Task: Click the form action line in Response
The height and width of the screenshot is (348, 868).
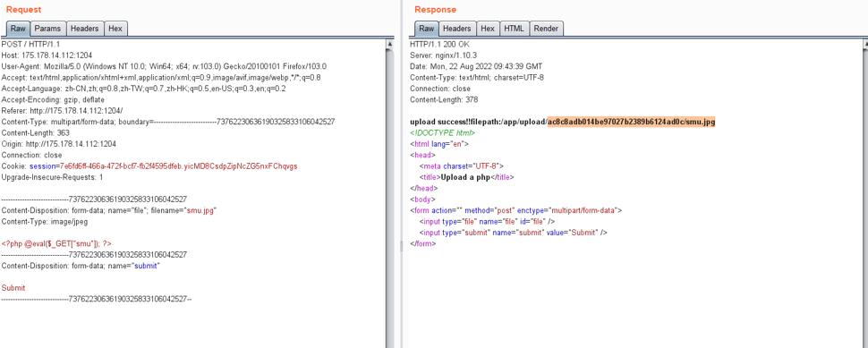Action: (x=516, y=210)
